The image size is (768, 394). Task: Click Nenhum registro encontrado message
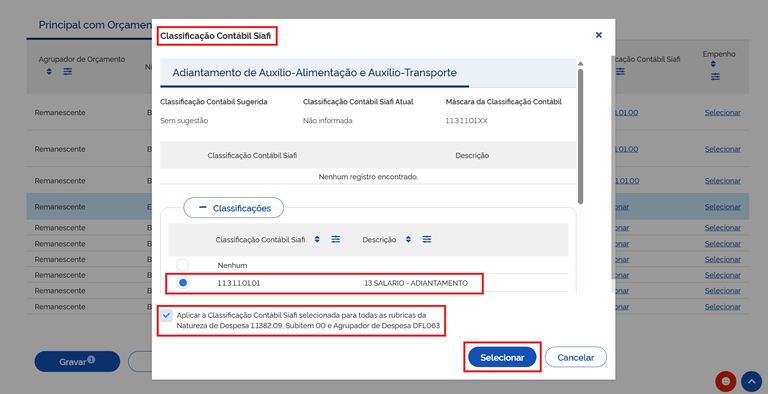point(368,176)
